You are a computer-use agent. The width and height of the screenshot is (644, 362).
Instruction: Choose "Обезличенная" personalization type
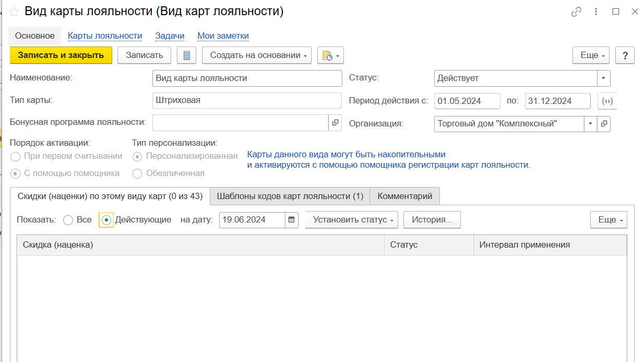click(x=137, y=173)
